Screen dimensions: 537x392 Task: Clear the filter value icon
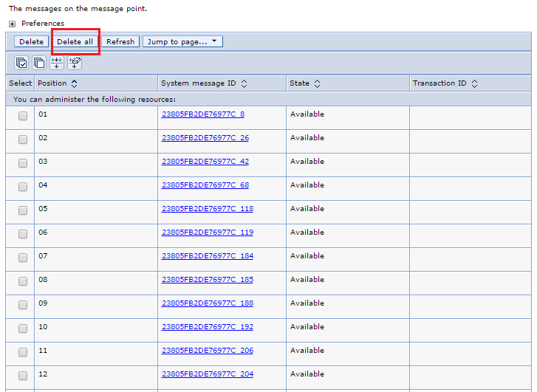coord(75,63)
